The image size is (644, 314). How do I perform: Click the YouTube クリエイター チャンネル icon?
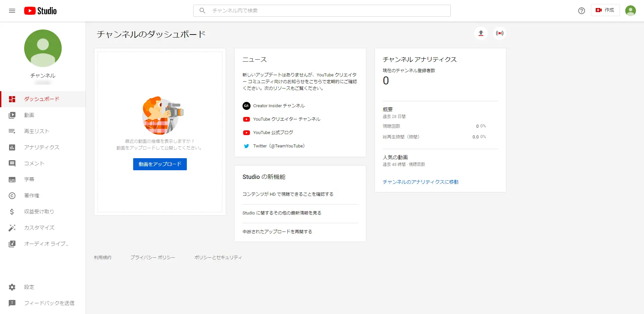[x=247, y=119]
